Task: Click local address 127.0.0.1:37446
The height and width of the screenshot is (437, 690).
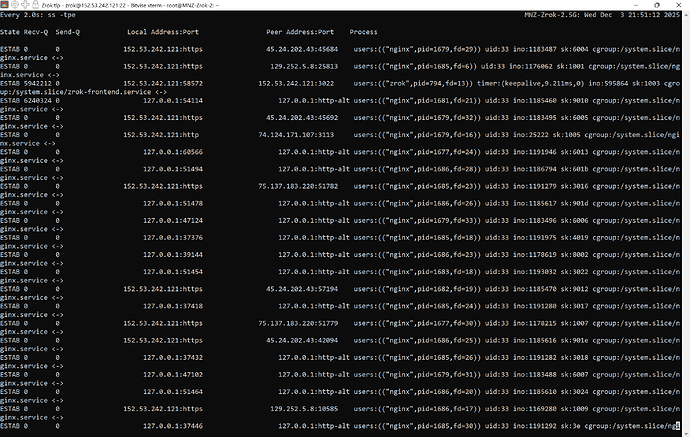Action: click(x=173, y=427)
